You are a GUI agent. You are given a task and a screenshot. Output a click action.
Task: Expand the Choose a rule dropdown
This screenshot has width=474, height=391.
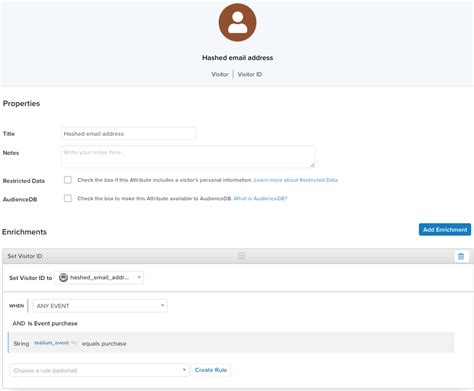(99, 370)
